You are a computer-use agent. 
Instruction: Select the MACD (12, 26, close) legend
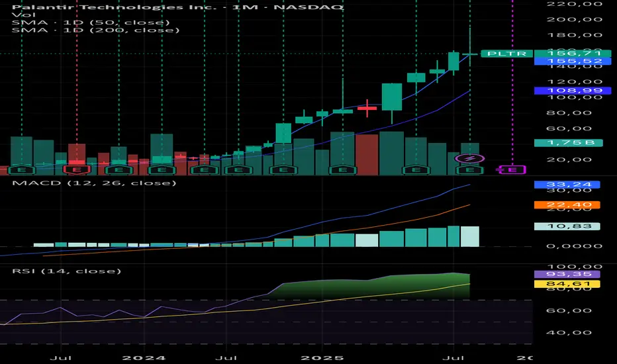point(95,183)
